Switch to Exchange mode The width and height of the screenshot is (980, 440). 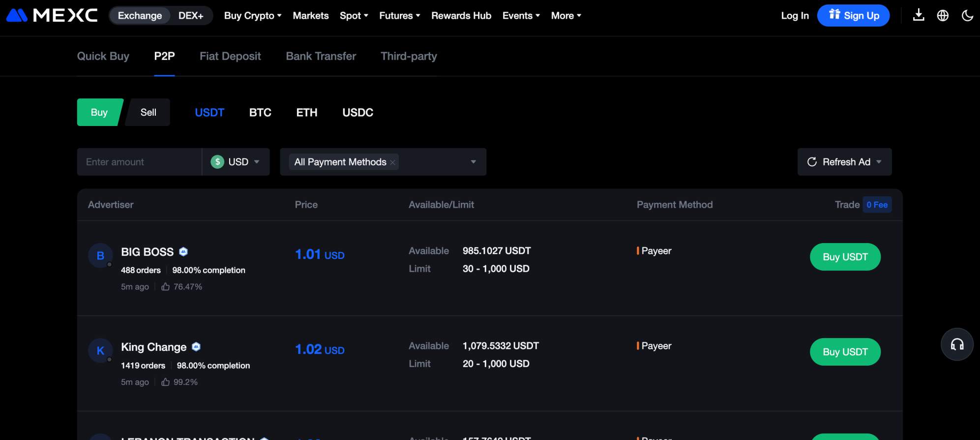tap(140, 15)
